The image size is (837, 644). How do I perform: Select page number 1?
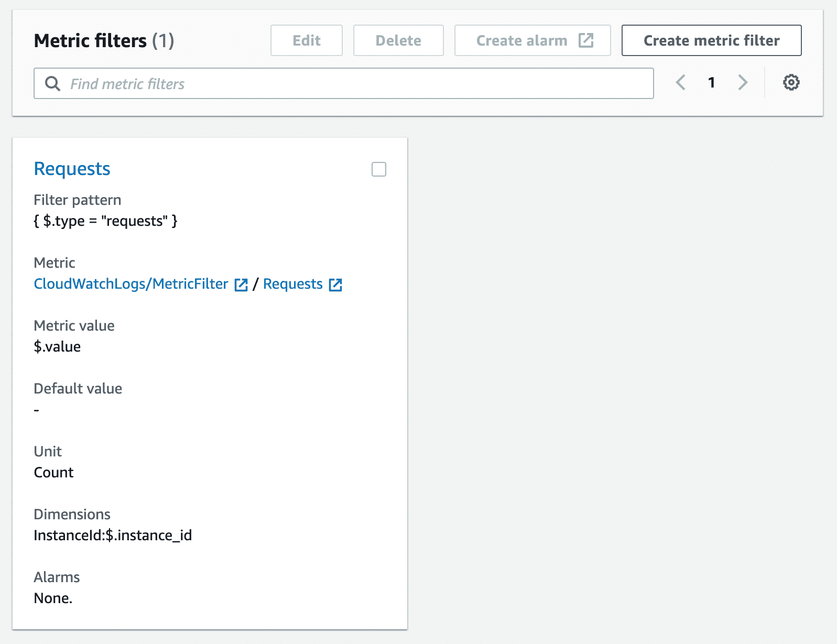click(711, 82)
